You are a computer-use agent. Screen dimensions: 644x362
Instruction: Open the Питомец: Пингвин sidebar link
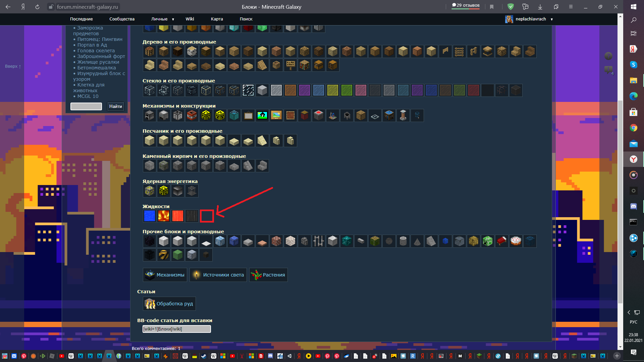click(100, 39)
